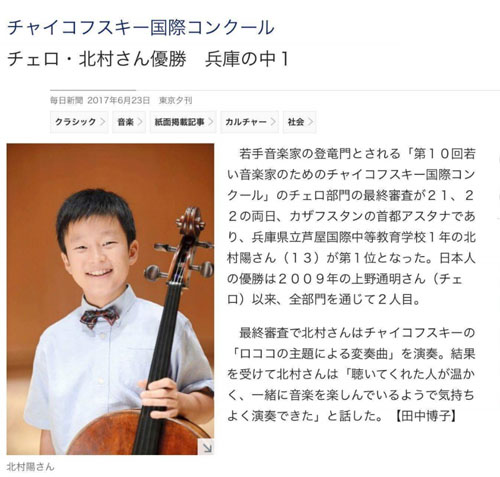Click chevron arrow beside 社会 tag
500x477 pixels.
click(x=311, y=122)
